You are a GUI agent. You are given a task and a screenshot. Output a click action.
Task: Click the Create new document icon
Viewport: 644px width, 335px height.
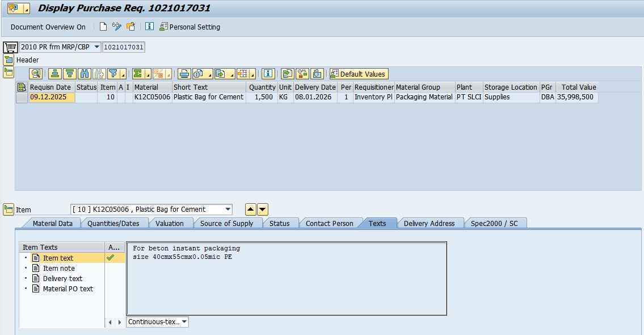[103, 27]
